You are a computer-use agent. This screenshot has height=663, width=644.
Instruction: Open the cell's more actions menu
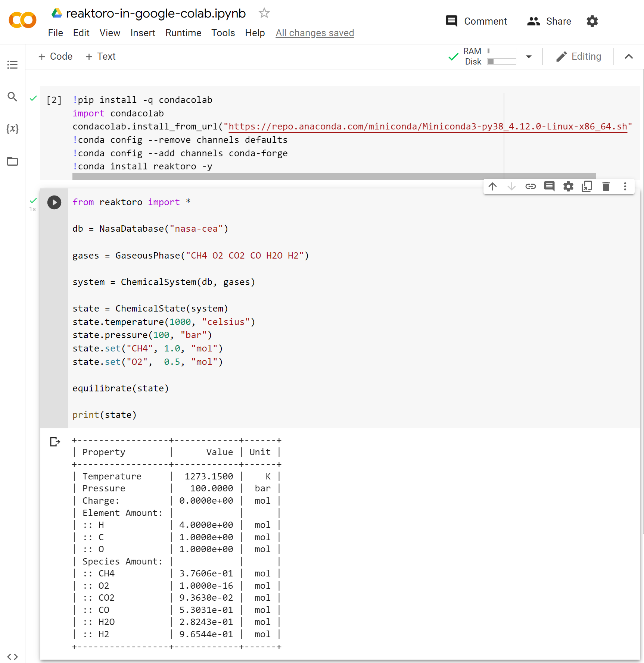click(x=625, y=186)
